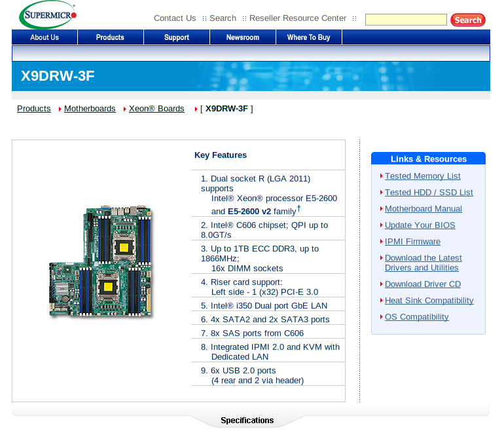Click the X9DRW-3F banner title

(x=58, y=76)
